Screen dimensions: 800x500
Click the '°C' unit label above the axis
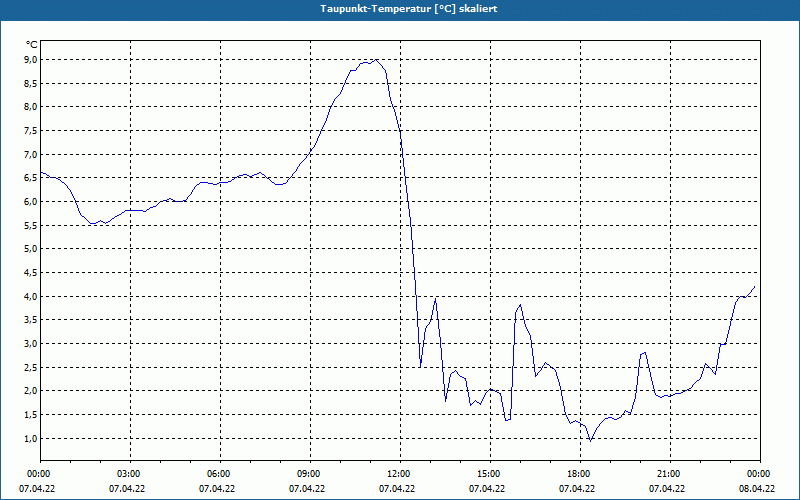click(x=32, y=45)
